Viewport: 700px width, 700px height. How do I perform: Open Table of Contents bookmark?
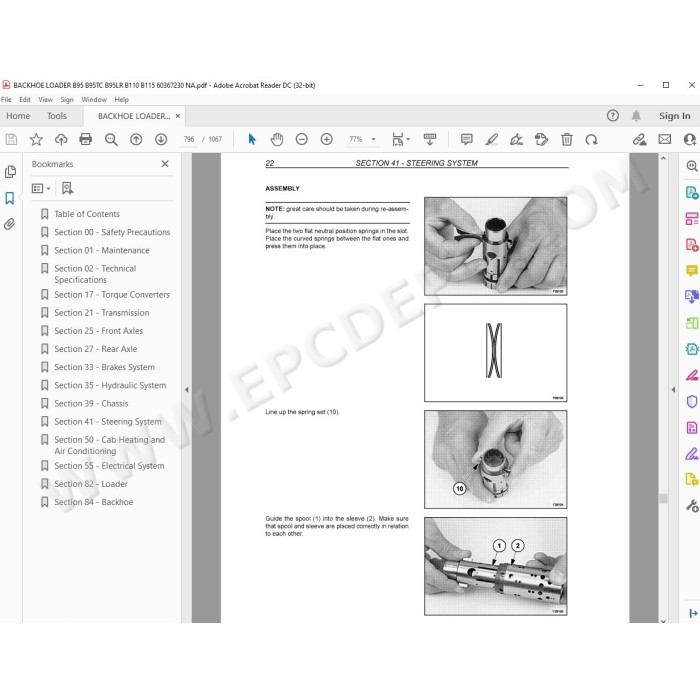[87, 214]
